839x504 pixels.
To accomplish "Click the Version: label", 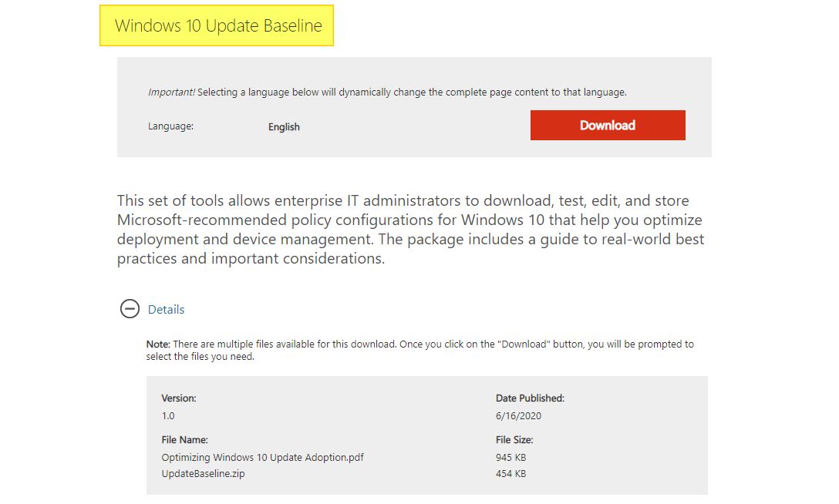I will click(x=179, y=398).
